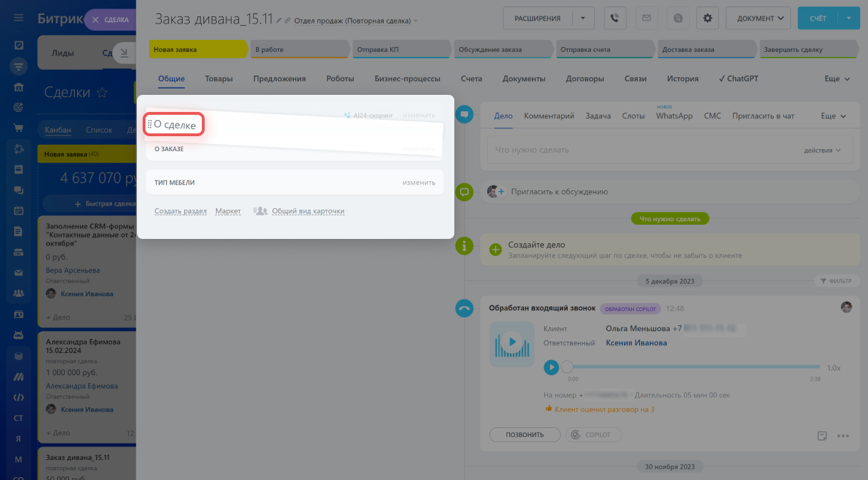Set deal stage to В работе
Screen dimensions: 868x480
(300, 50)
